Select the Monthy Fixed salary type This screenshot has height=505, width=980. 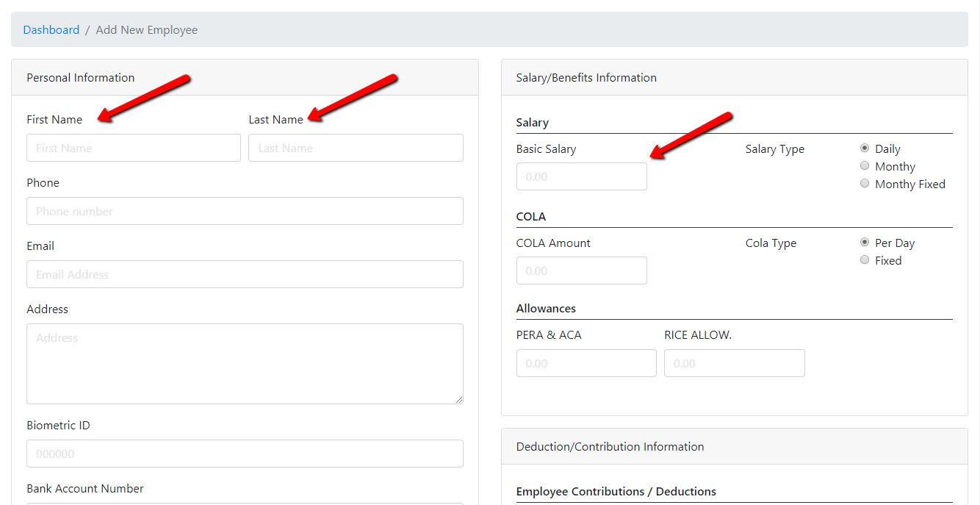tap(865, 183)
